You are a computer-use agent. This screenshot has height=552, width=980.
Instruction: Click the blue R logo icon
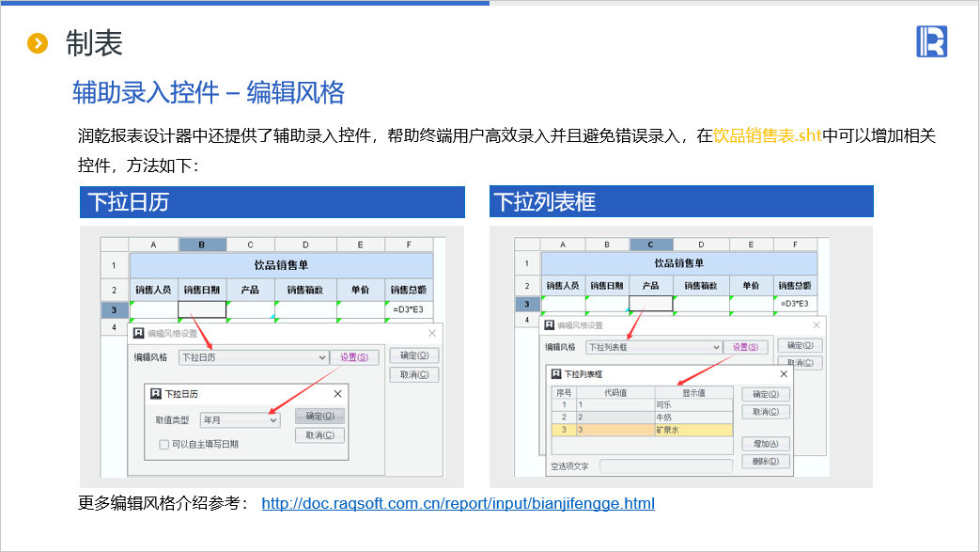[932, 41]
